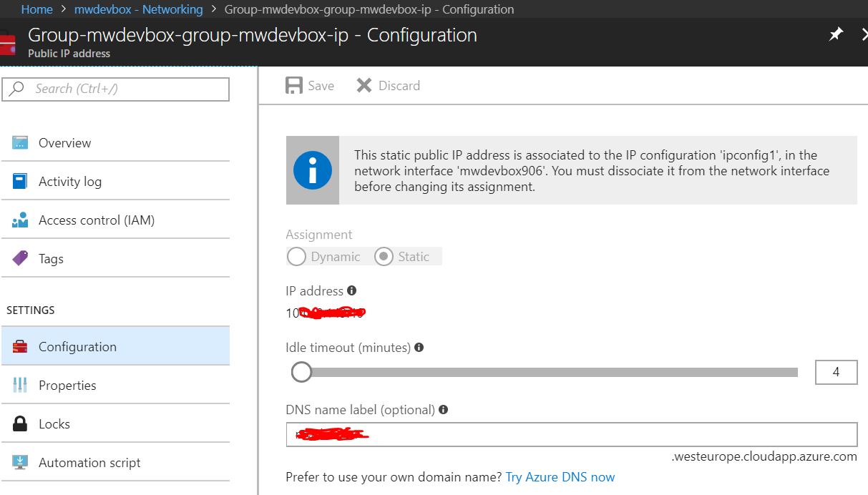Click Try Azure DNS now link
The height and width of the screenshot is (495, 868).
560,477
